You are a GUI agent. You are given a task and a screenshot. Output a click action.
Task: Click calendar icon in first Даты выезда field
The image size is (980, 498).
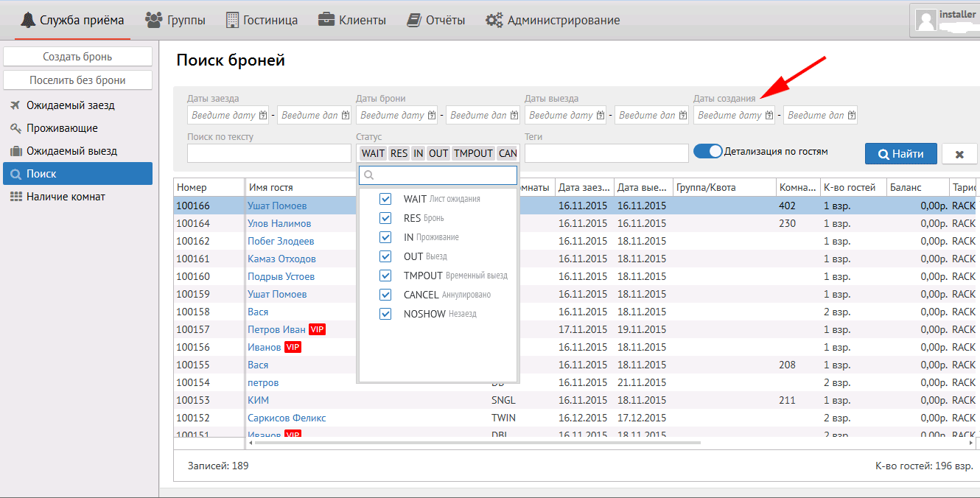pyautogui.click(x=601, y=116)
